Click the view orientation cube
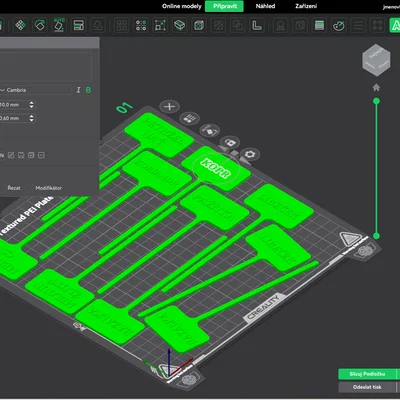The width and height of the screenshot is (400, 400). click(376, 60)
